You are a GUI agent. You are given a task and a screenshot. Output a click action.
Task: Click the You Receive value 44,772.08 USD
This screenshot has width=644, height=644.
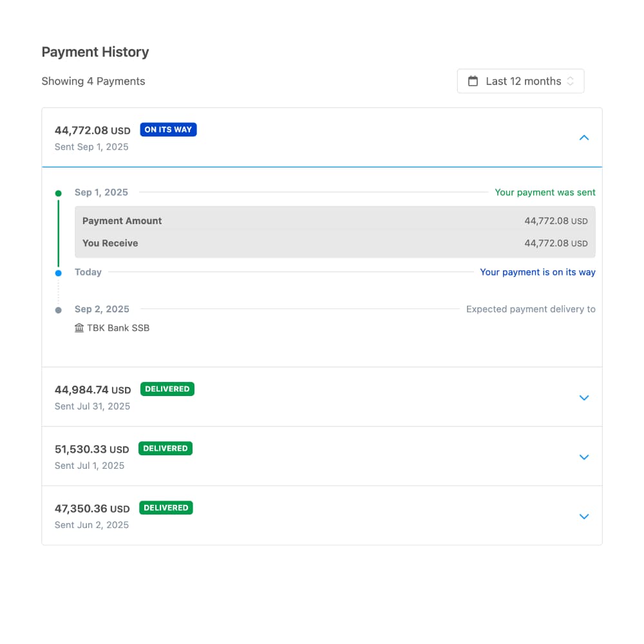pyautogui.click(x=556, y=243)
